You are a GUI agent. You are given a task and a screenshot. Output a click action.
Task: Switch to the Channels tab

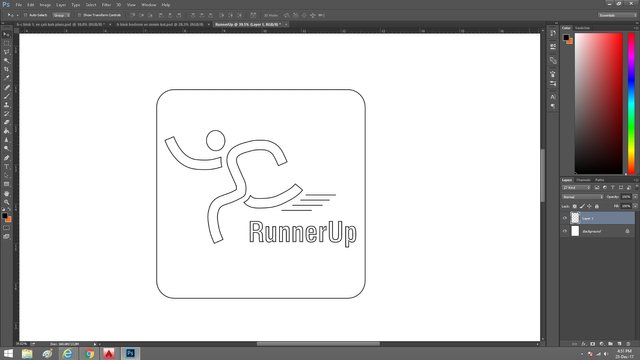(583, 180)
